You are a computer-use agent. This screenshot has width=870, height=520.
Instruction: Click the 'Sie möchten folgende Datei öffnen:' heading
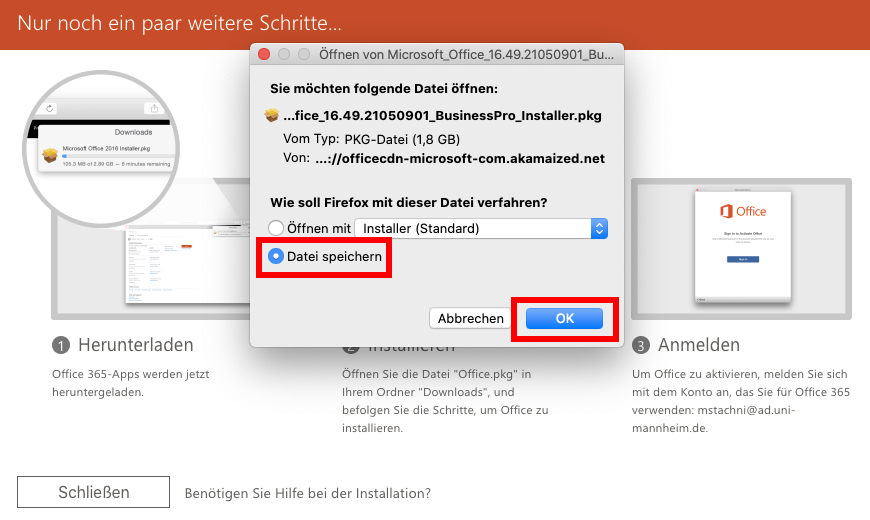tap(384, 89)
